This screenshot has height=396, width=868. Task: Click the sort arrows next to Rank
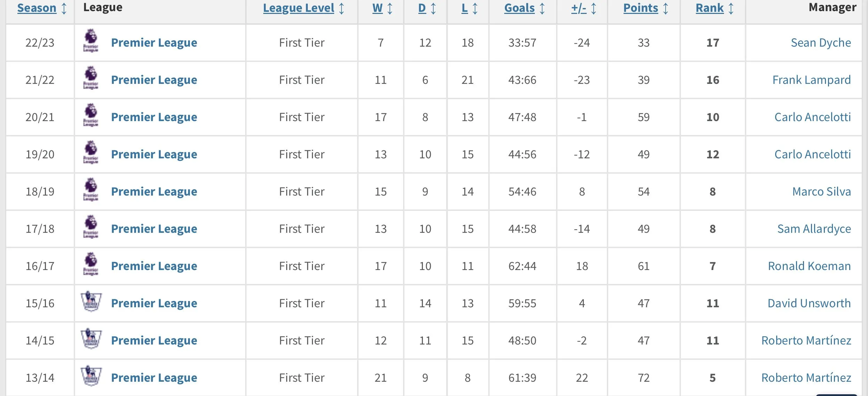click(x=731, y=8)
